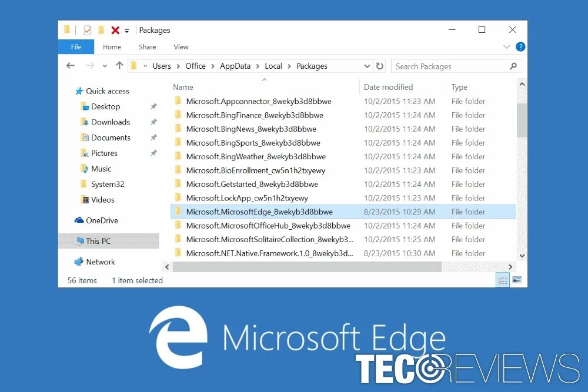Screen dimensions: 588x392
Task: Open the View ribbon tab
Action: (x=181, y=47)
